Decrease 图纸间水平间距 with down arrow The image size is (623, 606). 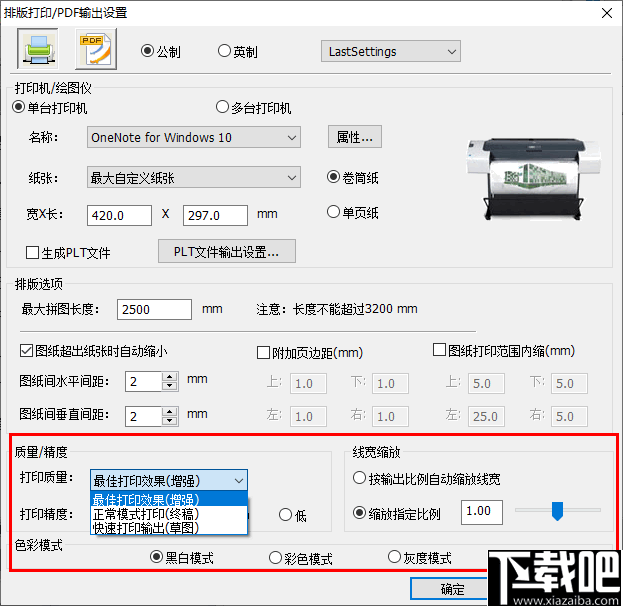tap(170, 386)
